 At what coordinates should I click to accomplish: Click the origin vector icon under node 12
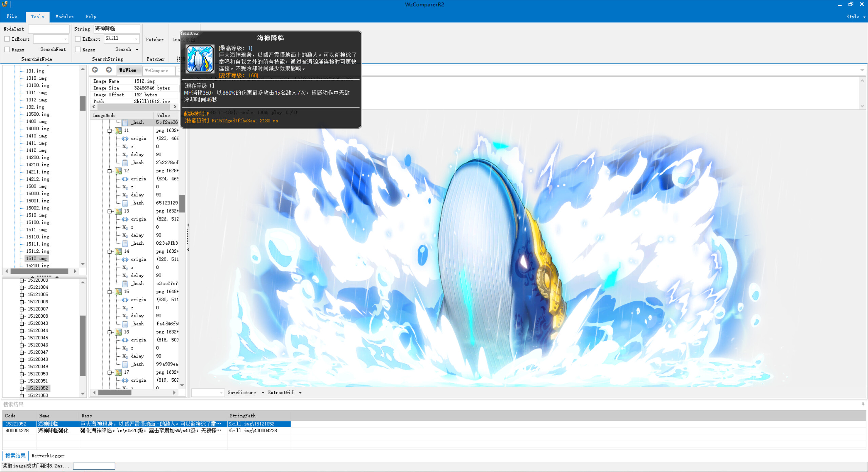(x=125, y=179)
